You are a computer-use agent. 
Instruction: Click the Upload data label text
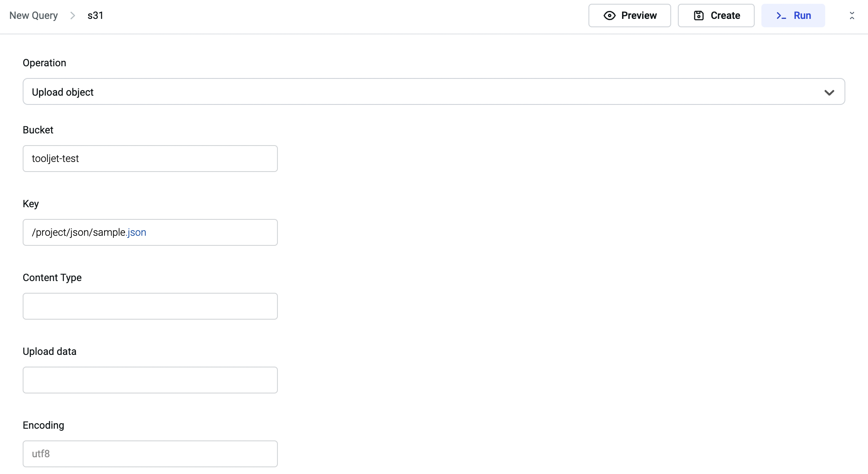(50, 352)
